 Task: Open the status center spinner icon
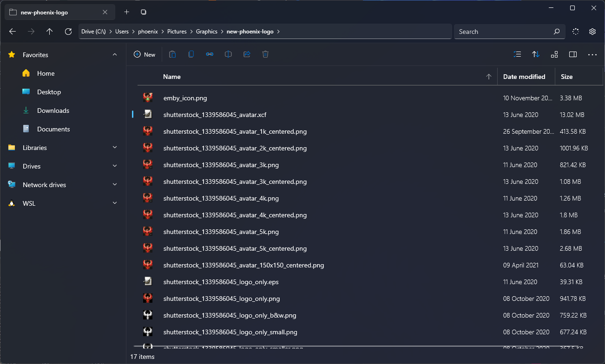[x=576, y=32]
